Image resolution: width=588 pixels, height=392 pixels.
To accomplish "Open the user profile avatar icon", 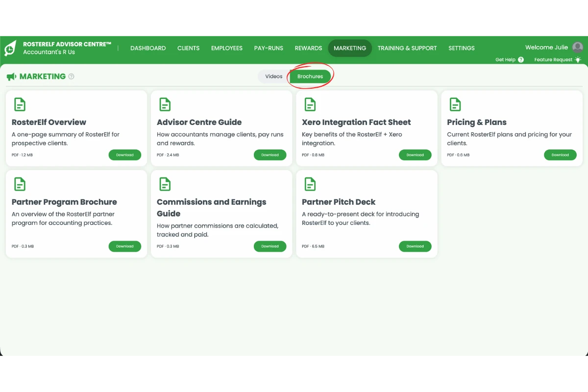I will tap(578, 48).
